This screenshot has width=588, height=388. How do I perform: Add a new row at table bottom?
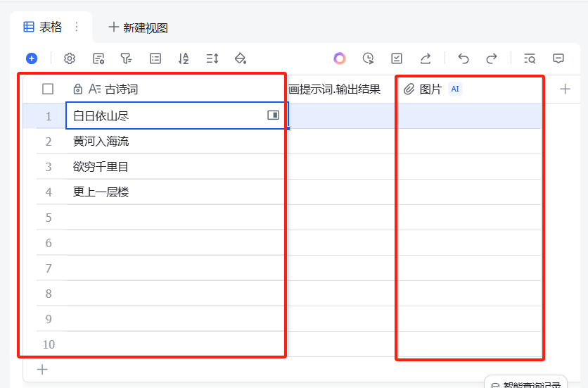pos(42,370)
